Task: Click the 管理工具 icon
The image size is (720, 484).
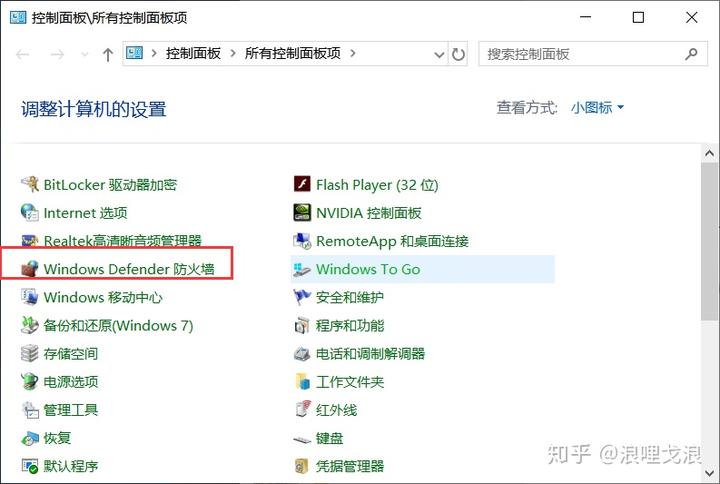Action: tap(30, 410)
